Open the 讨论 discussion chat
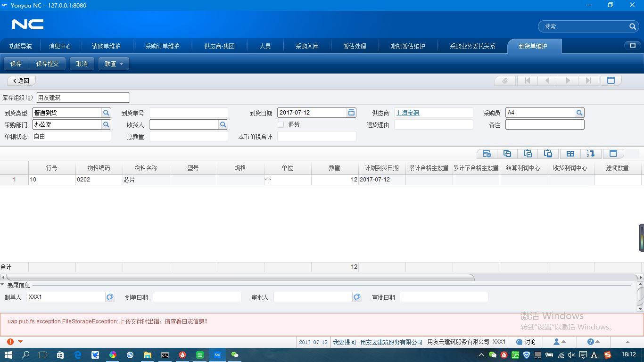 coord(526,342)
